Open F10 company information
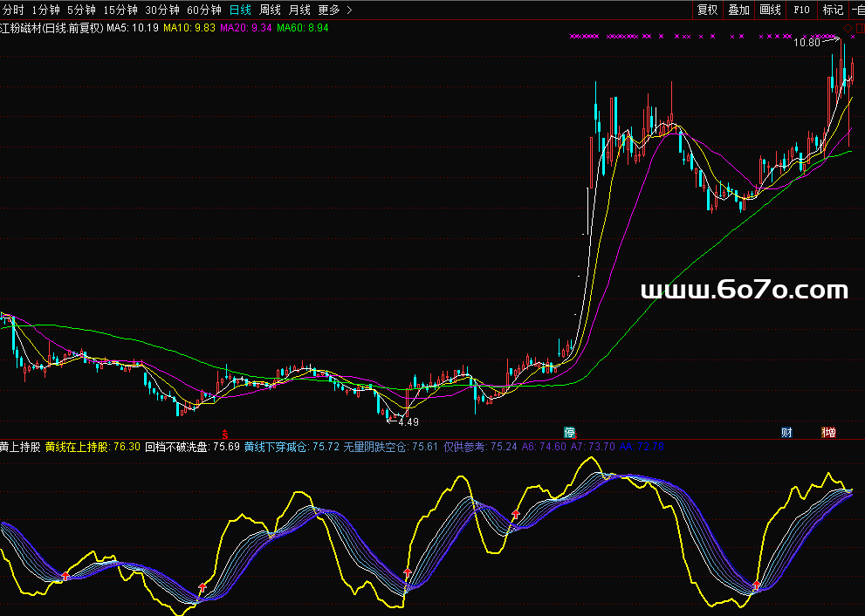 tap(801, 10)
